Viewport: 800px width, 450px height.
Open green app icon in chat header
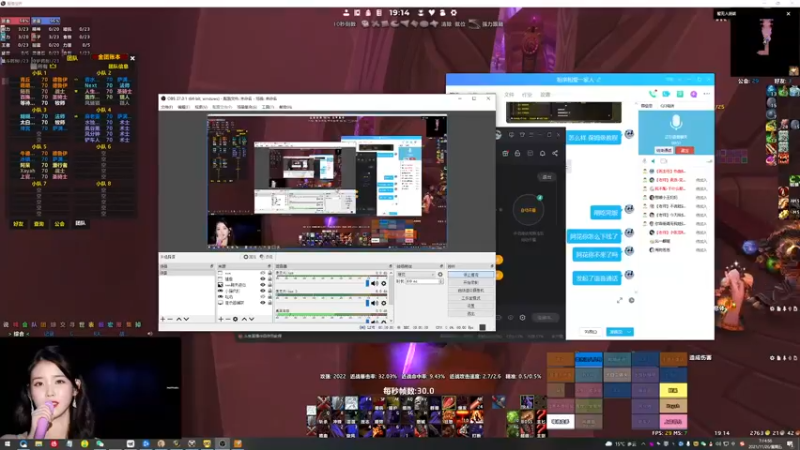(680, 94)
